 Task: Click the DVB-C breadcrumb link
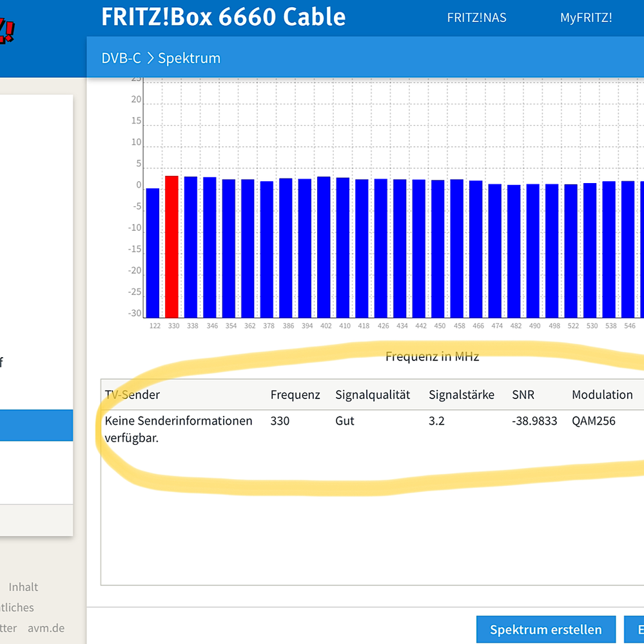point(121,58)
